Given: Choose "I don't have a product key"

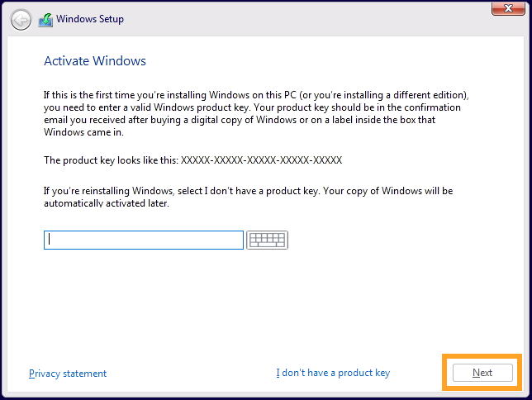Looking at the screenshot, I should click(x=333, y=374).
